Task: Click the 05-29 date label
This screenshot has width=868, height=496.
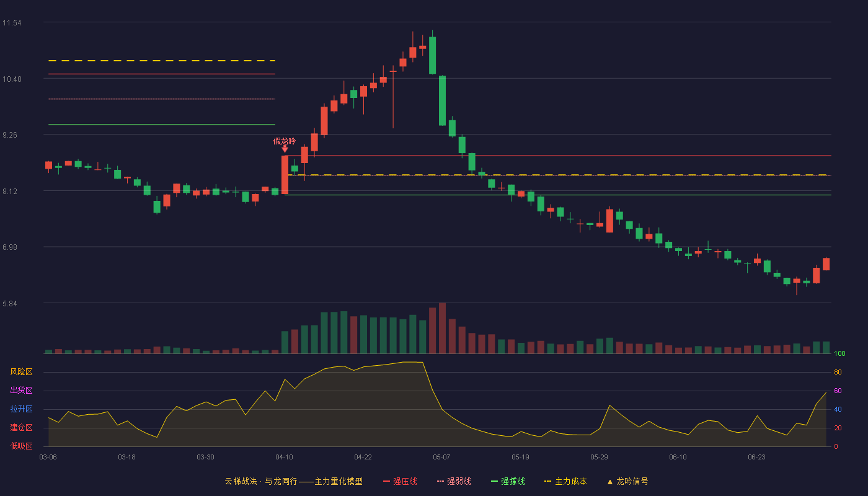Action: pos(600,457)
